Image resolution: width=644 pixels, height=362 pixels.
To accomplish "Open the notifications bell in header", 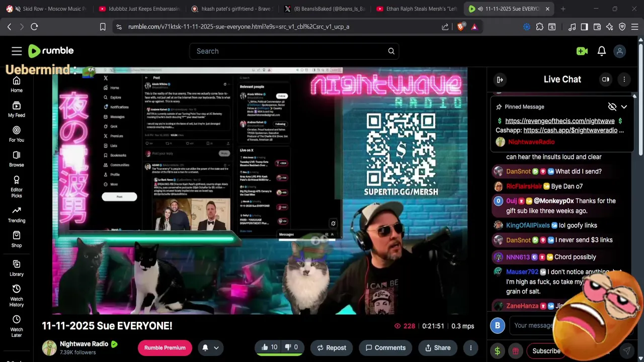I will tap(602, 51).
